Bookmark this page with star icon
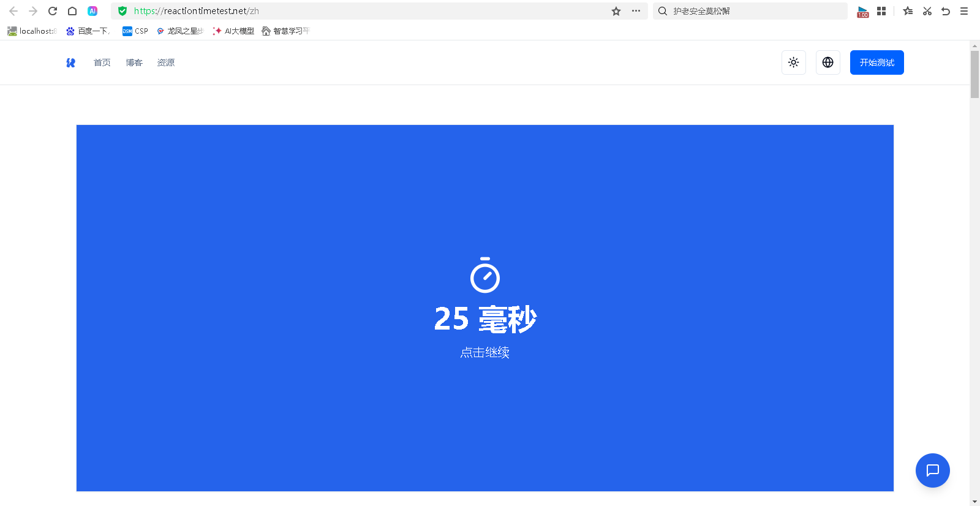Screen dimensions: 980x506 point(616,11)
